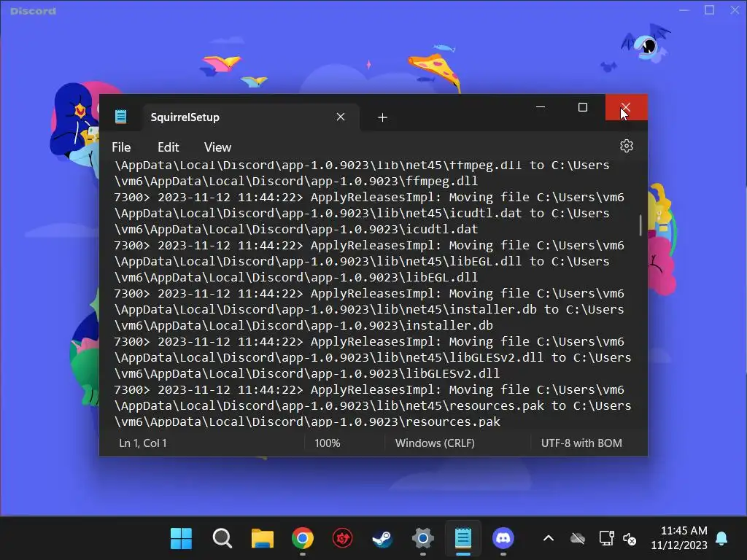Open File Explorer from taskbar

point(262,539)
